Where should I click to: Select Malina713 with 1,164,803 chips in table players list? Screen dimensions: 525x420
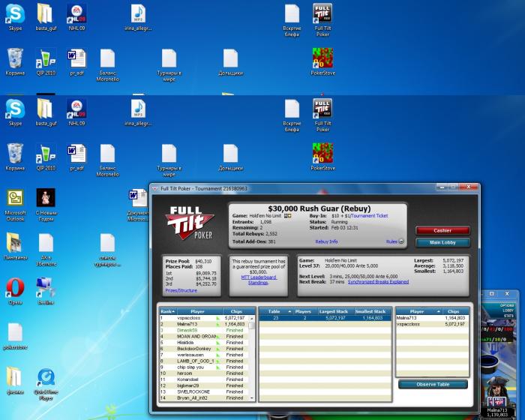click(432, 318)
